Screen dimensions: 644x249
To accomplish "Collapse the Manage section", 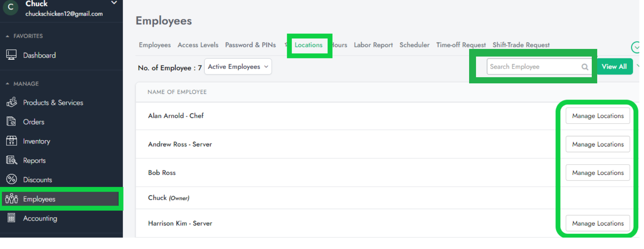I will 8,84.
